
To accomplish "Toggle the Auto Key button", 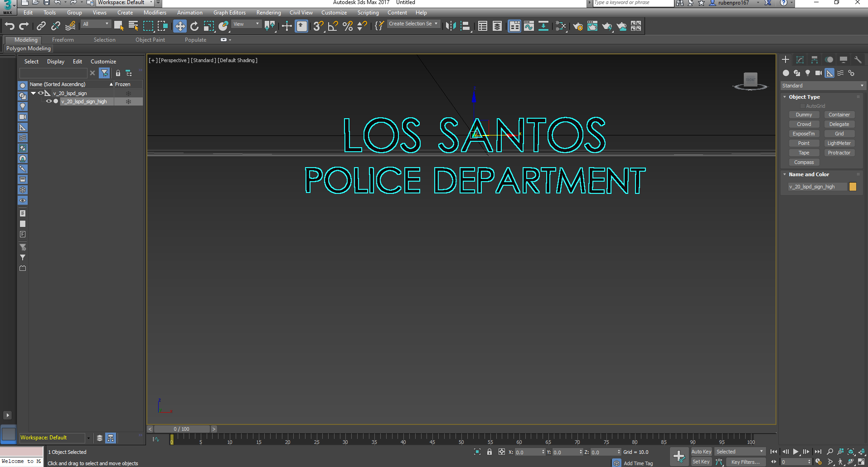I will (x=701, y=452).
